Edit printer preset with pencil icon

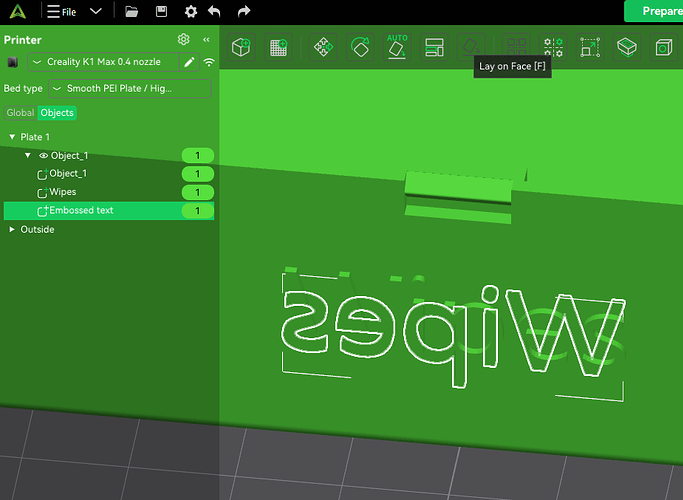[189, 62]
